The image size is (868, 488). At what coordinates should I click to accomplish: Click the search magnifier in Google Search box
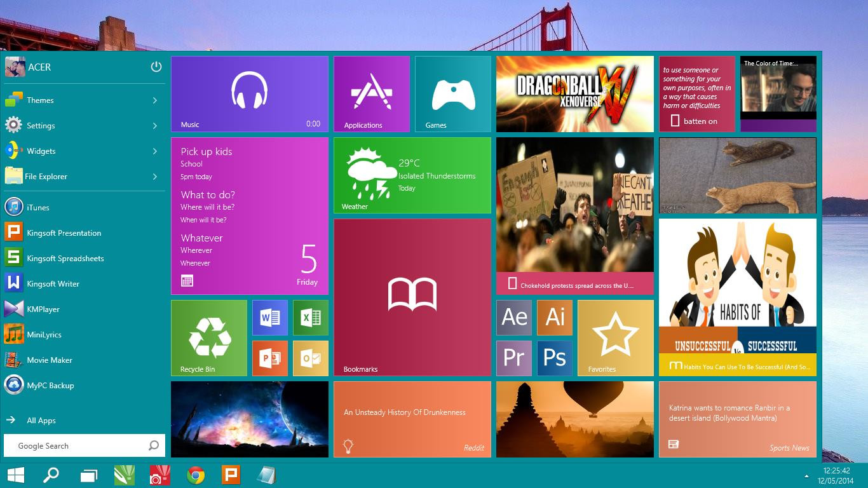(154, 446)
